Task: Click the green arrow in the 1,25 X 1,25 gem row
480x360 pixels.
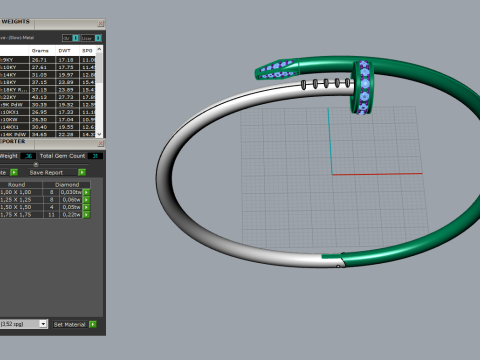Action: tap(87, 200)
